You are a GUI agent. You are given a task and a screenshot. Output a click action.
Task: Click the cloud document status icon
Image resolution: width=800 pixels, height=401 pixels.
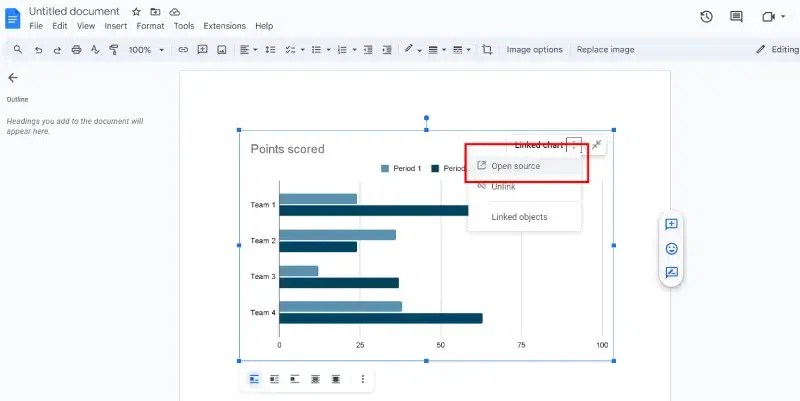(x=174, y=12)
